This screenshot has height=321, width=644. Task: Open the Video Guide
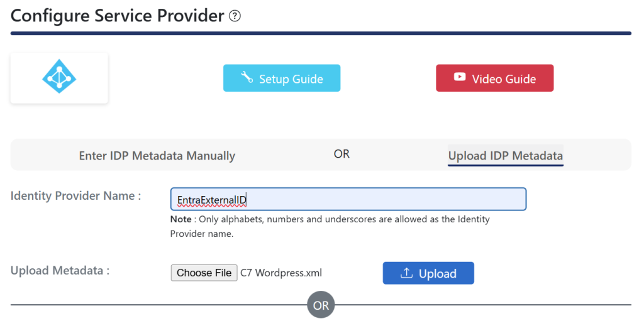(x=495, y=78)
